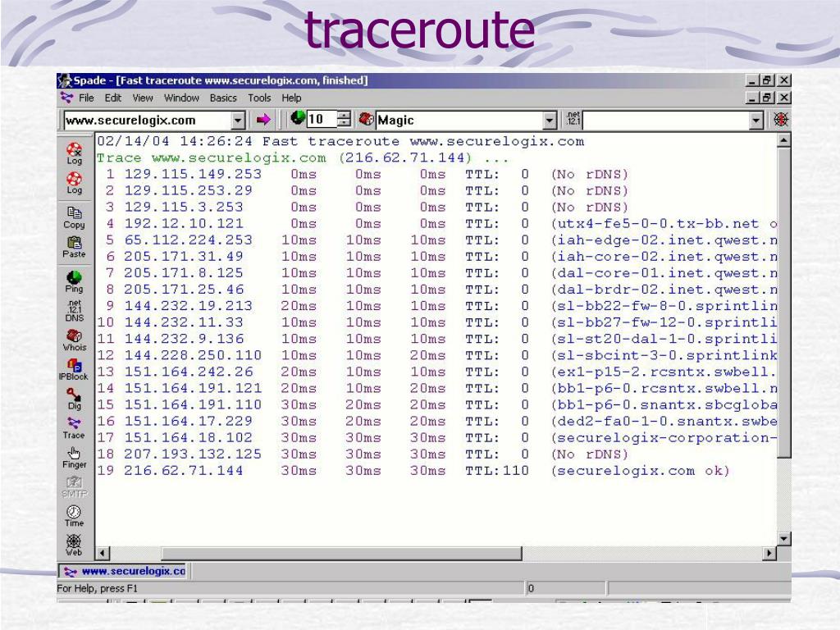
Task: Click the pink arrow go button
Action: tap(263, 120)
